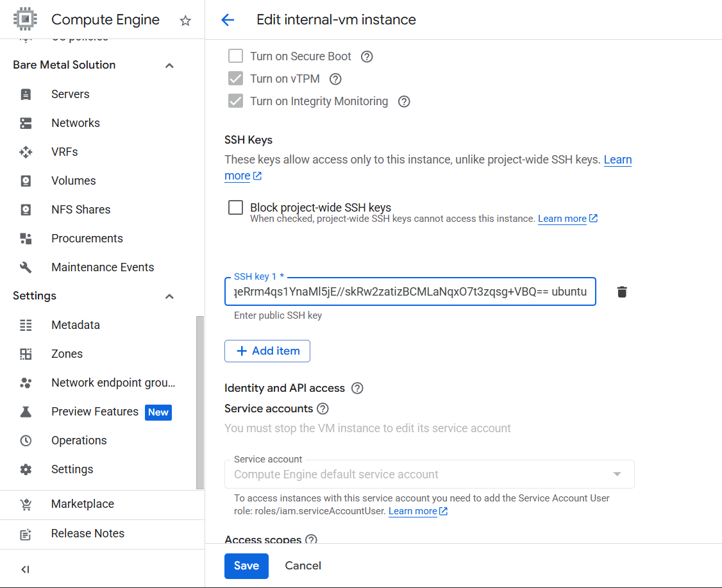Click help icon beside Integrity Monitoring
This screenshot has height=588, width=722.
coord(404,101)
